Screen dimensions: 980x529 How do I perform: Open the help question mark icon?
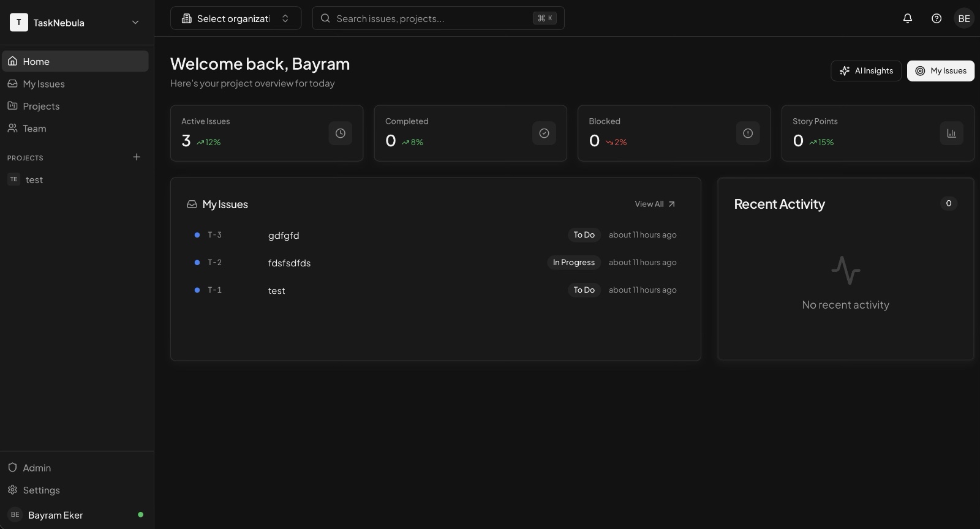coord(937,18)
